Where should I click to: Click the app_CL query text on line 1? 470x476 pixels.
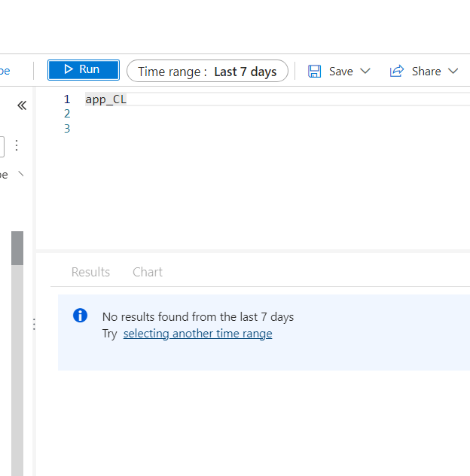pyautogui.click(x=105, y=99)
